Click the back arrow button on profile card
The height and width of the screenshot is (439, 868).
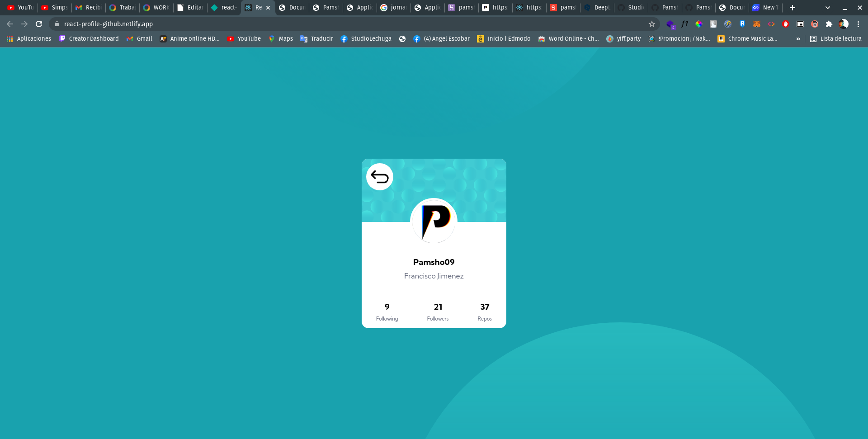(x=379, y=177)
